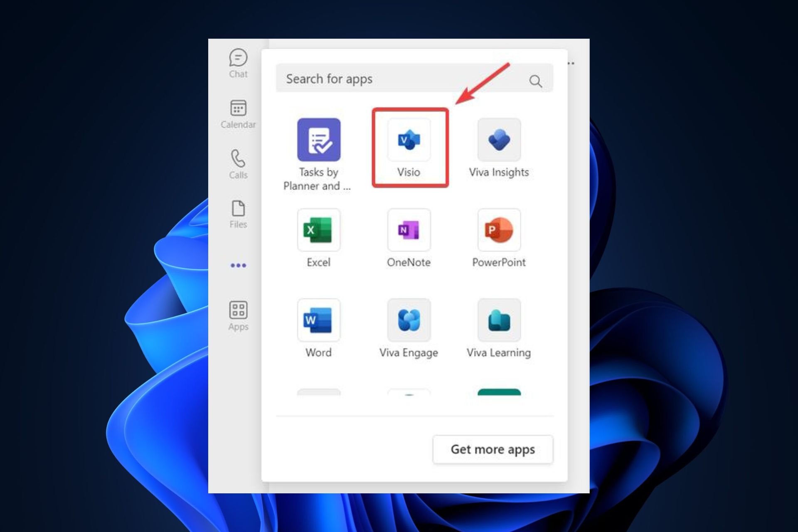Open the Viva Learning app icon
This screenshot has height=532, width=798.
[499, 320]
